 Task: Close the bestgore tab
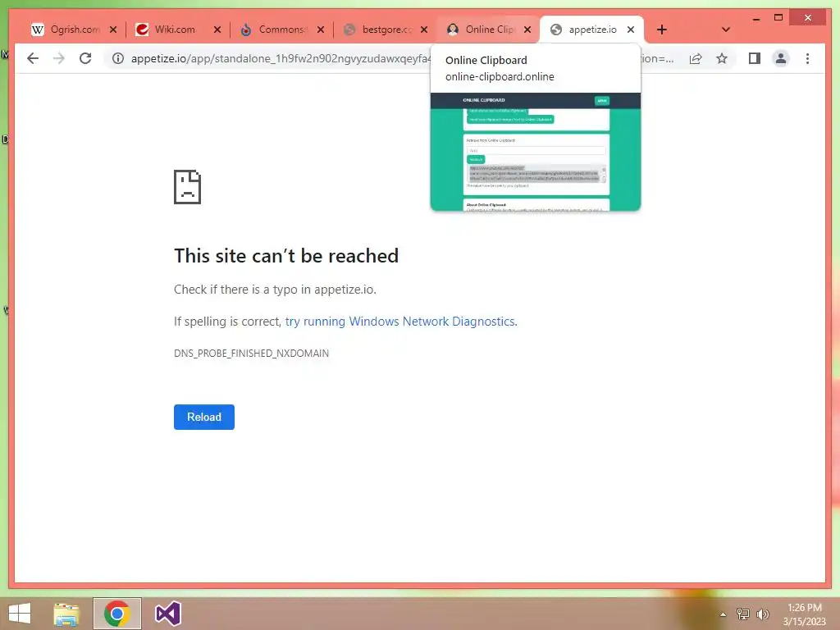424,30
